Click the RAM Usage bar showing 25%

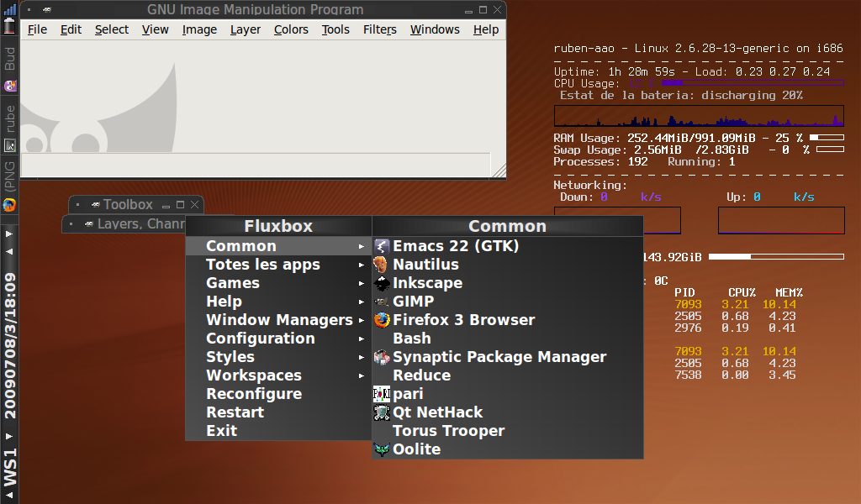coord(827,138)
